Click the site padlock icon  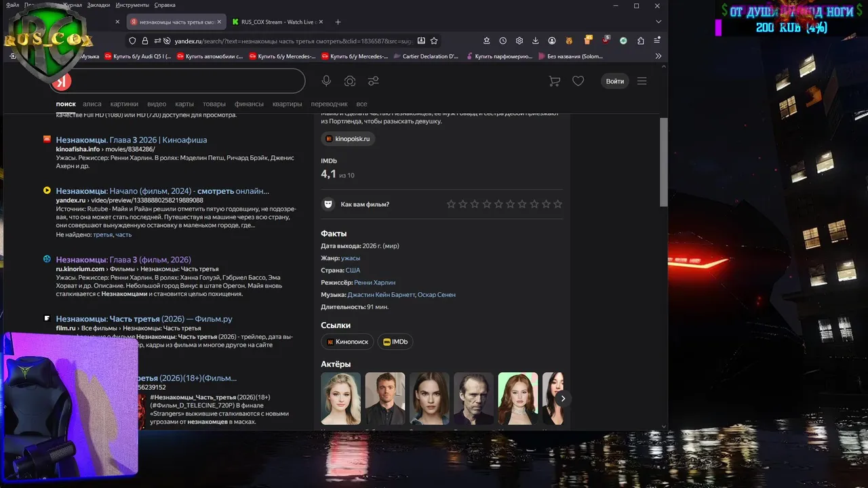point(144,41)
